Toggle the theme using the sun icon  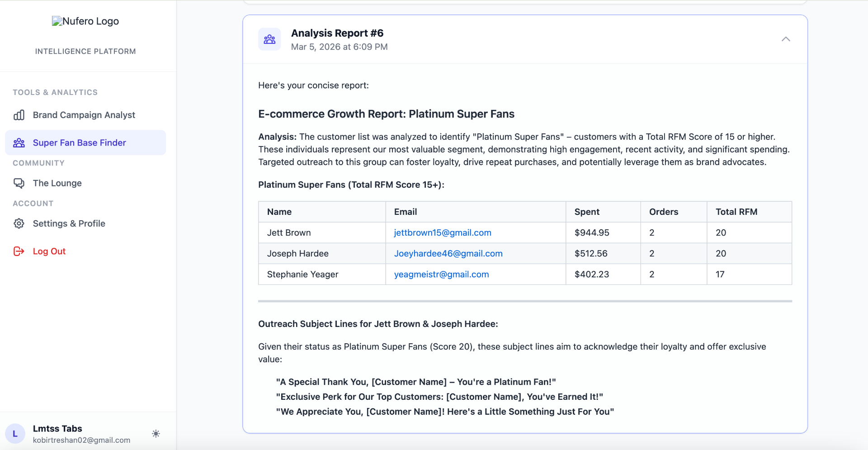point(156,433)
